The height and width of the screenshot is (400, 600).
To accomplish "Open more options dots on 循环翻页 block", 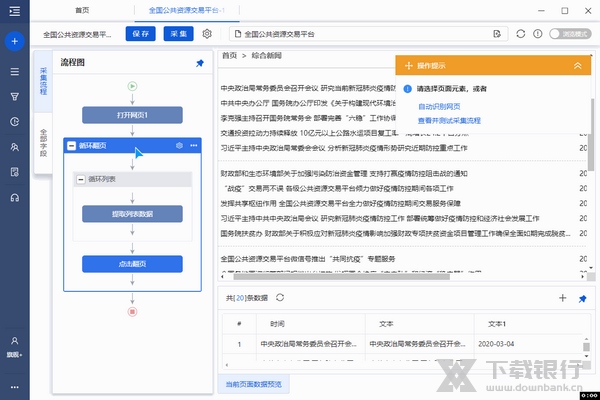I will click(194, 145).
